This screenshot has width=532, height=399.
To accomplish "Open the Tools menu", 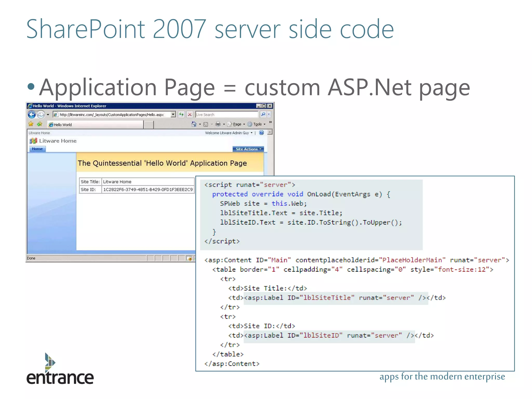I will (257, 124).
